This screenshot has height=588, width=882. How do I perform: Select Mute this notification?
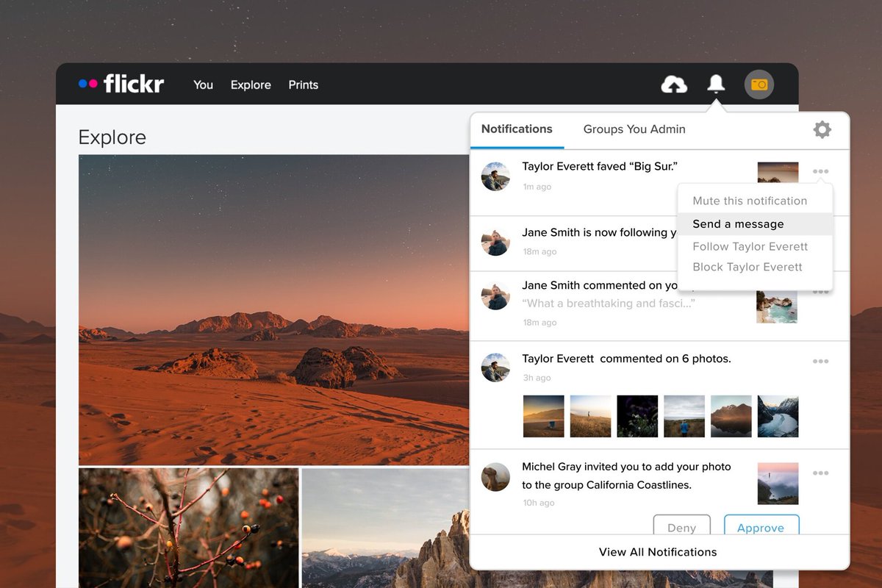(x=750, y=201)
